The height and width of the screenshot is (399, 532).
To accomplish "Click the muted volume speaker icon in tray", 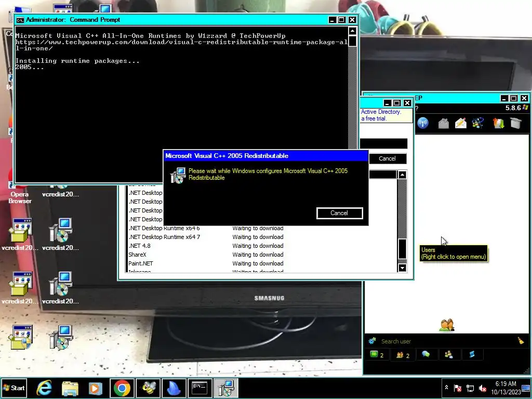I will (x=483, y=388).
